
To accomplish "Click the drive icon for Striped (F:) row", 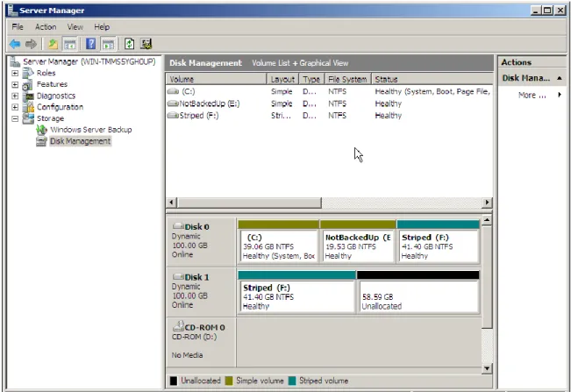I will [173, 116].
